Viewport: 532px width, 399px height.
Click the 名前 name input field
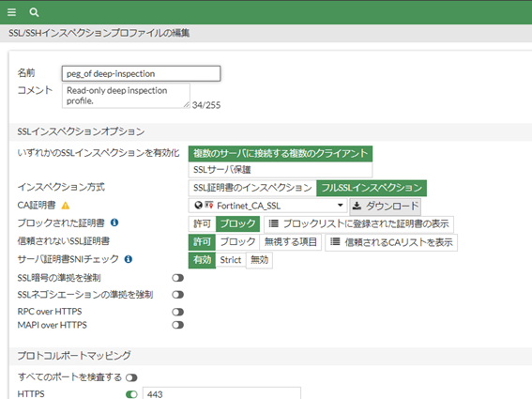pyautogui.click(x=141, y=73)
